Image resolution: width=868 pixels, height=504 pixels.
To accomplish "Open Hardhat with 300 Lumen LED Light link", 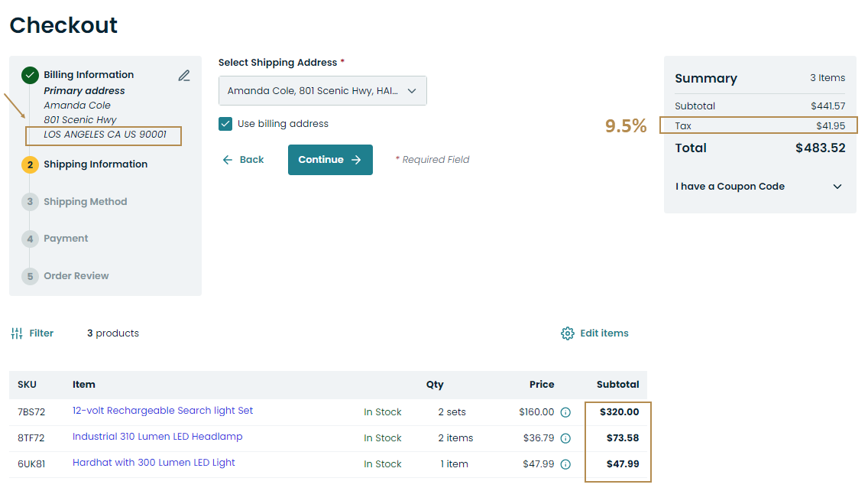I will pos(154,463).
